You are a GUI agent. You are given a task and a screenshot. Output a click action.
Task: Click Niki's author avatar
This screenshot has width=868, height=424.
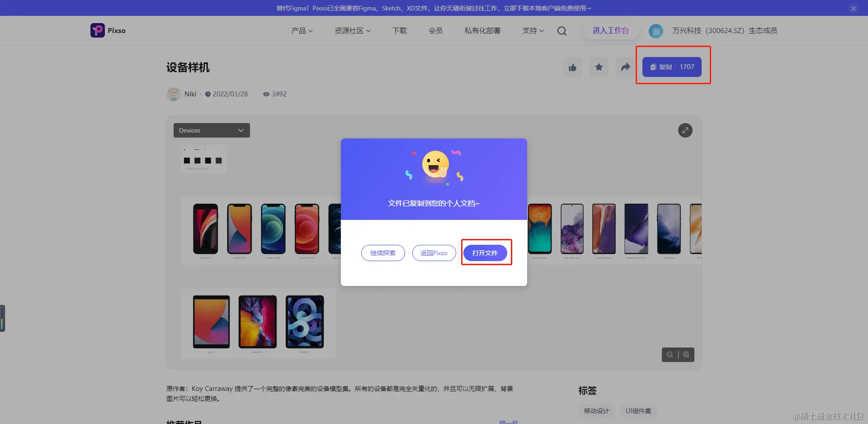(174, 94)
